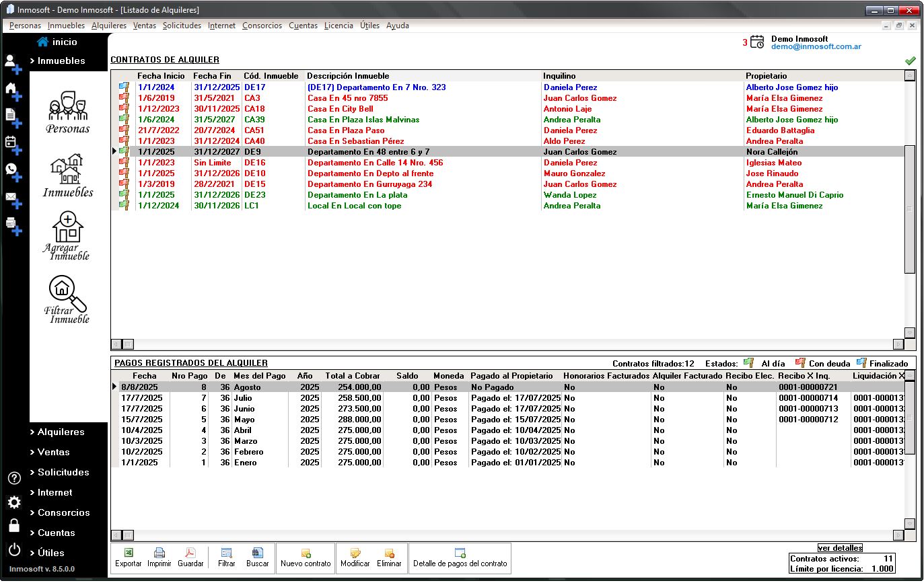Click the Filtrar Inmueble magnifier icon

(x=67, y=299)
